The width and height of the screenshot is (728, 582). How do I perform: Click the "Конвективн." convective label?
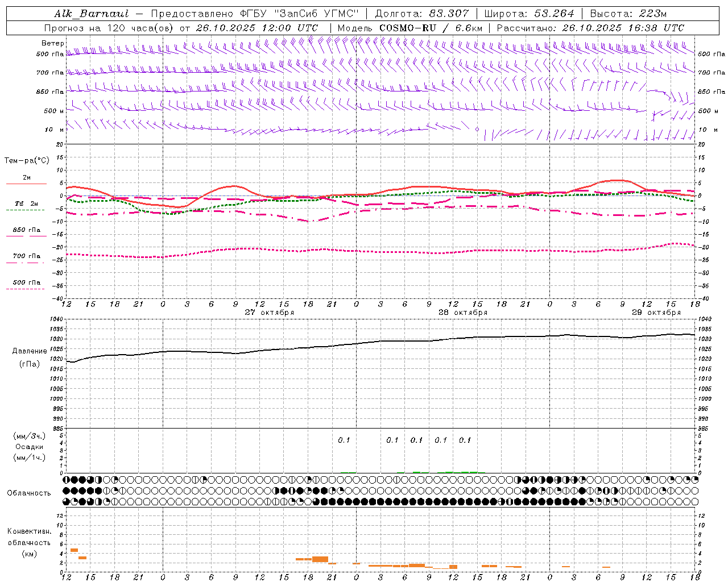tap(30, 531)
